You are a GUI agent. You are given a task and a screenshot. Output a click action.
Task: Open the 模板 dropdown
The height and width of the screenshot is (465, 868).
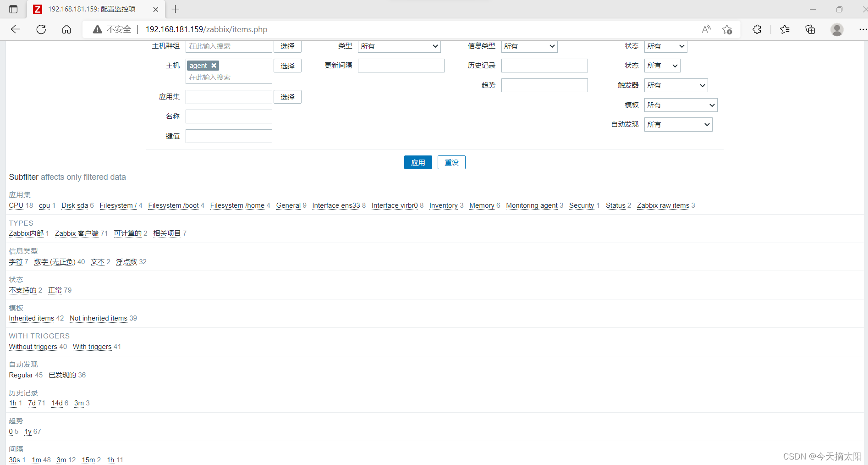(681, 105)
